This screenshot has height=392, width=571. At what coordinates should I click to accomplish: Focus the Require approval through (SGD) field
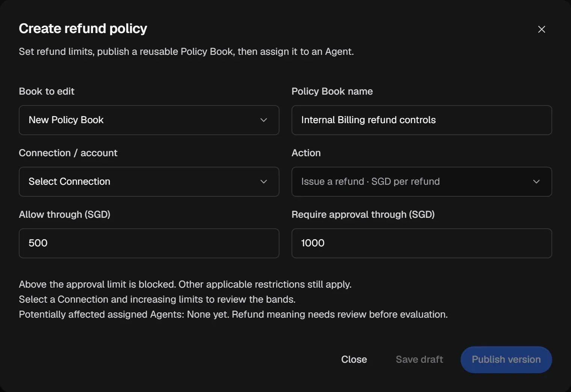tap(421, 243)
